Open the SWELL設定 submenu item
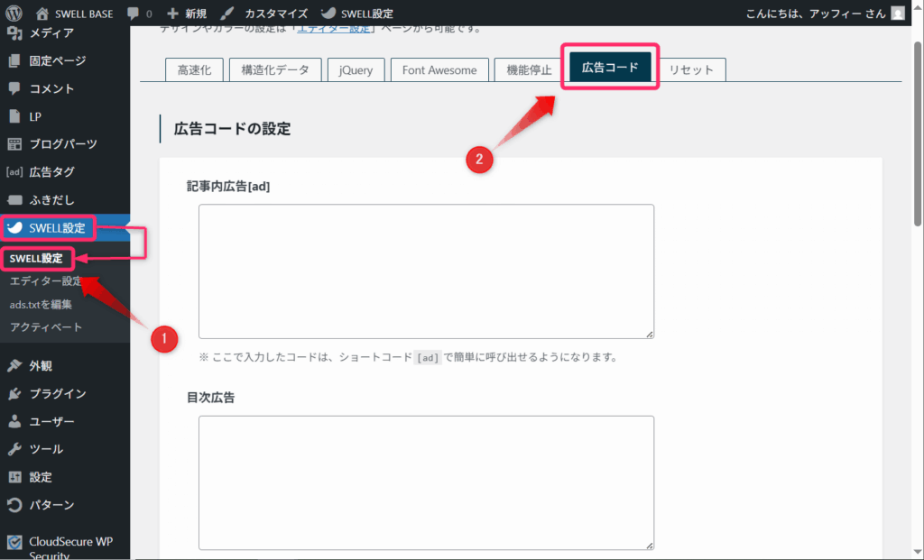This screenshot has width=924, height=560. tap(36, 258)
